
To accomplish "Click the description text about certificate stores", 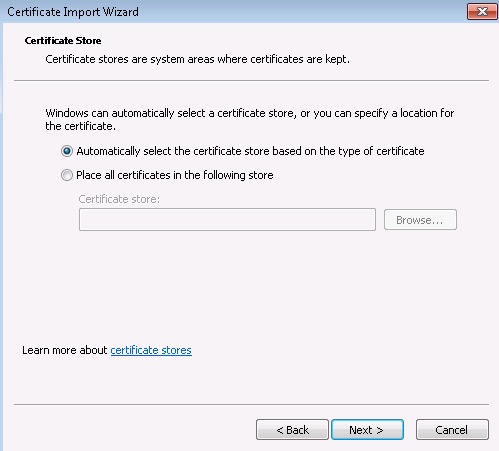I will pos(198,59).
